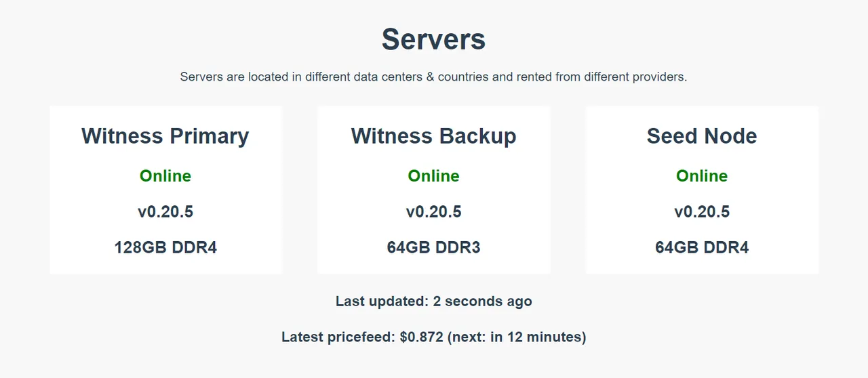
Task: Click the 64GB DDR4 memory label
Action: [702, 247]
